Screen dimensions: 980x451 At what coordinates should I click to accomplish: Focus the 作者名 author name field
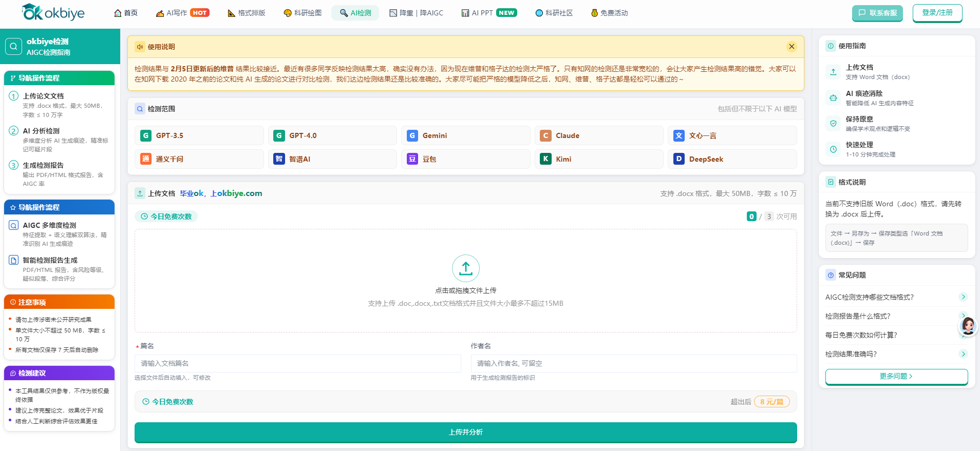pyautogui.click(x=634, y=363)
